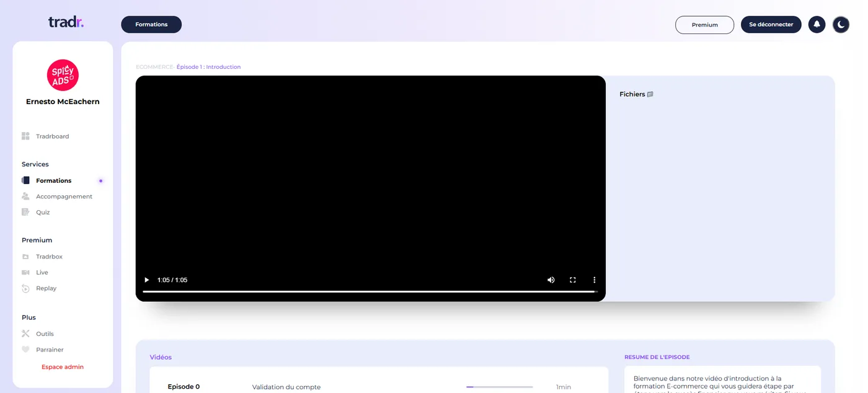Click the Outils tools icon

point(25,333)
